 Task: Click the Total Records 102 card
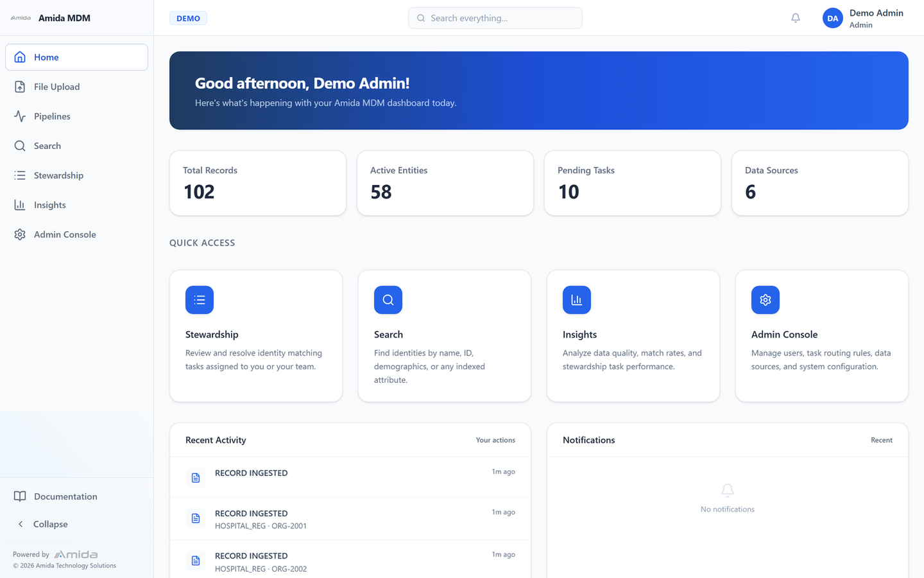pos(258,183)
